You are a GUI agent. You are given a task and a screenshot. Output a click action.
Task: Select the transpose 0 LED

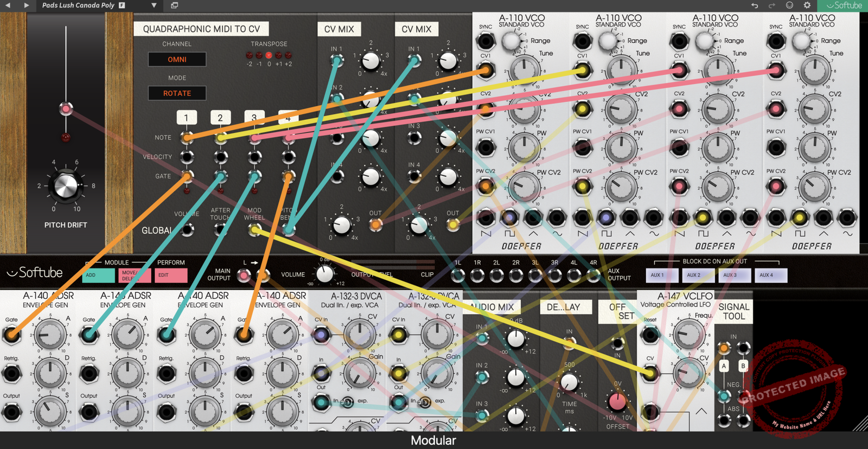point(269,55)
